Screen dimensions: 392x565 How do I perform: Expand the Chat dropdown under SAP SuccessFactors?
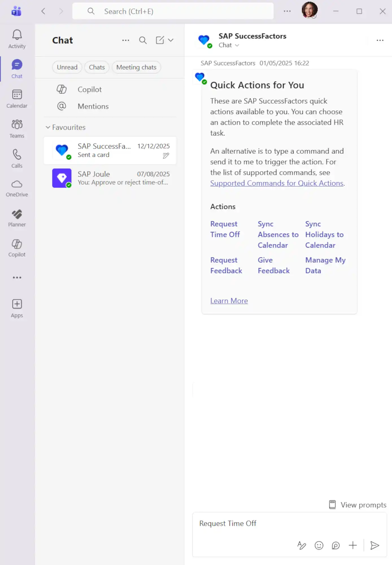229,45
